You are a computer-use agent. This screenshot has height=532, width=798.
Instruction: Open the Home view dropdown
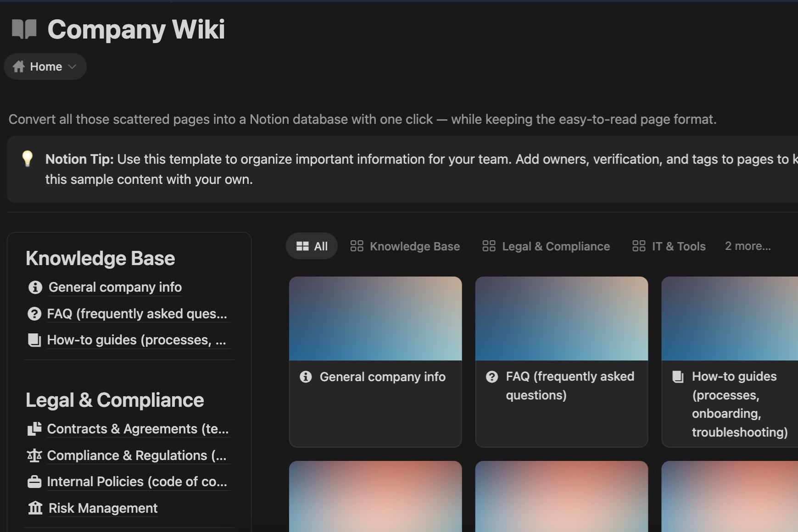point(45,67)
